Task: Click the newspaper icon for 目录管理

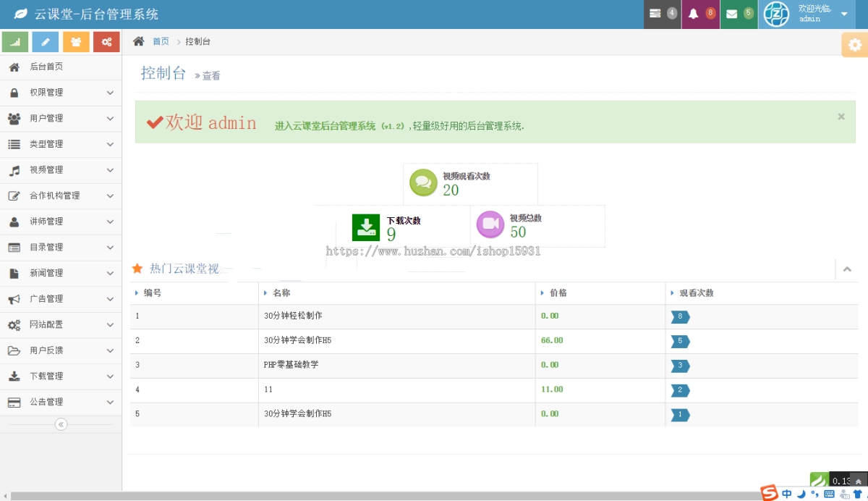Action: pyautogui.click(x=14, y=248)
